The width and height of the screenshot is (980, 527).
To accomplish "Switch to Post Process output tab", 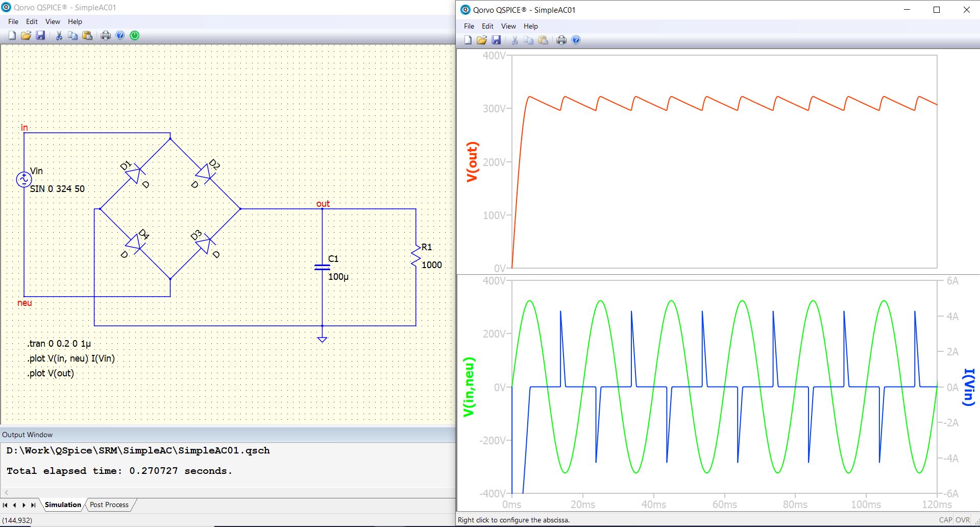I will [109, 505].
